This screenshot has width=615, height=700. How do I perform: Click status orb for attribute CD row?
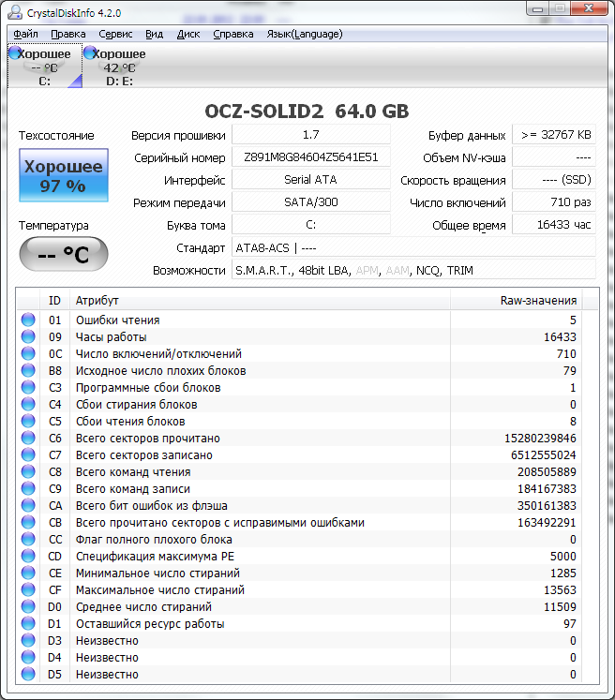[x=28, y=556]
